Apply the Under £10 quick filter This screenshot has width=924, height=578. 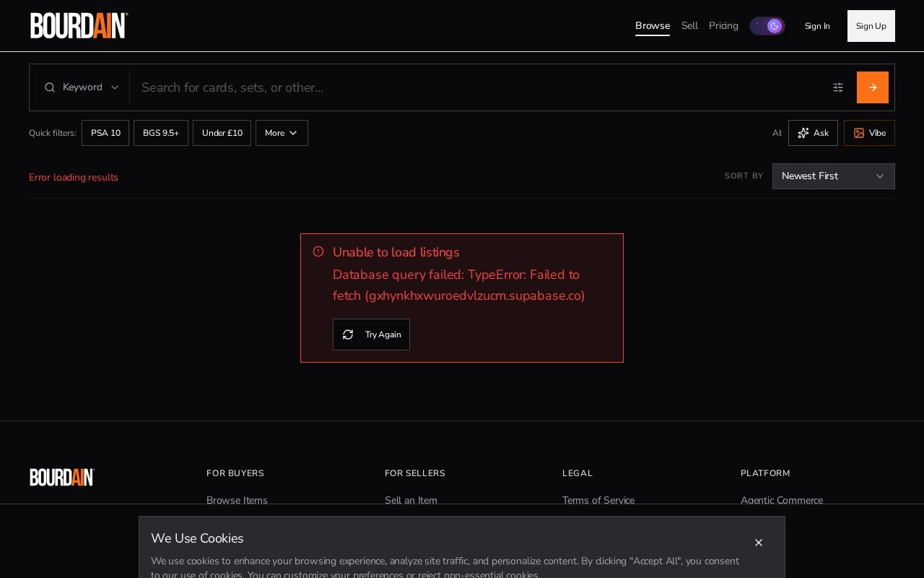(222, 133)
